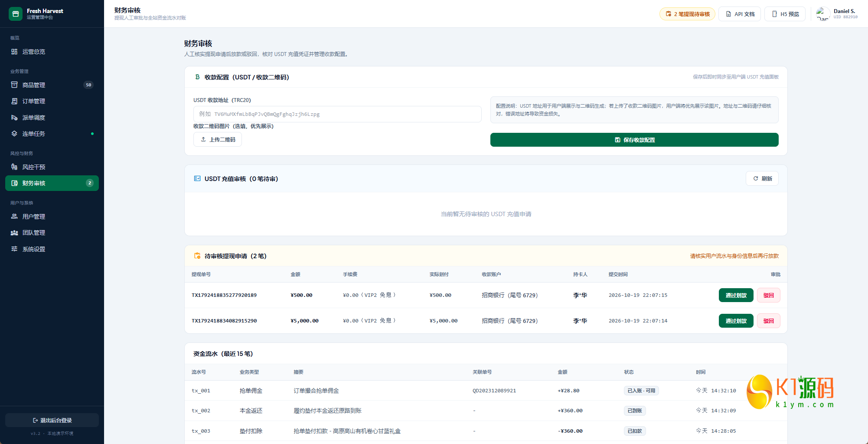
Task: Click 刷新 button in USDT 充值审核
Action: click(x=762, y=178)
